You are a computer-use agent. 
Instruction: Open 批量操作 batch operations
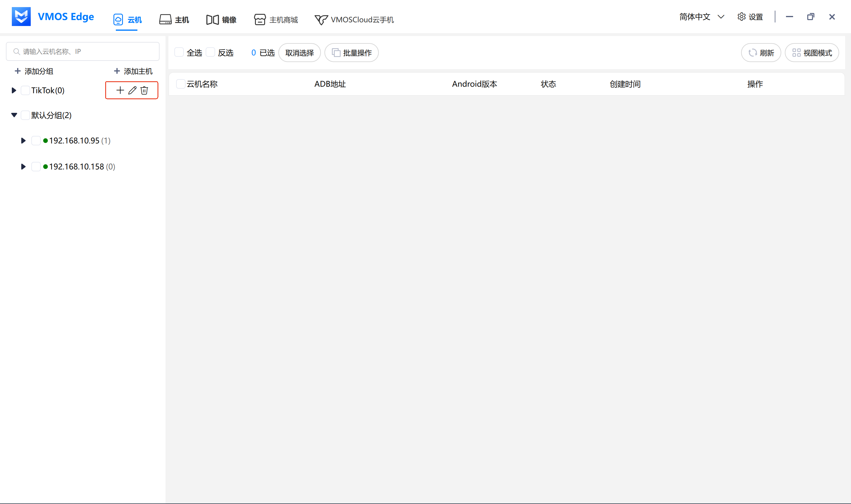[351, 53]
